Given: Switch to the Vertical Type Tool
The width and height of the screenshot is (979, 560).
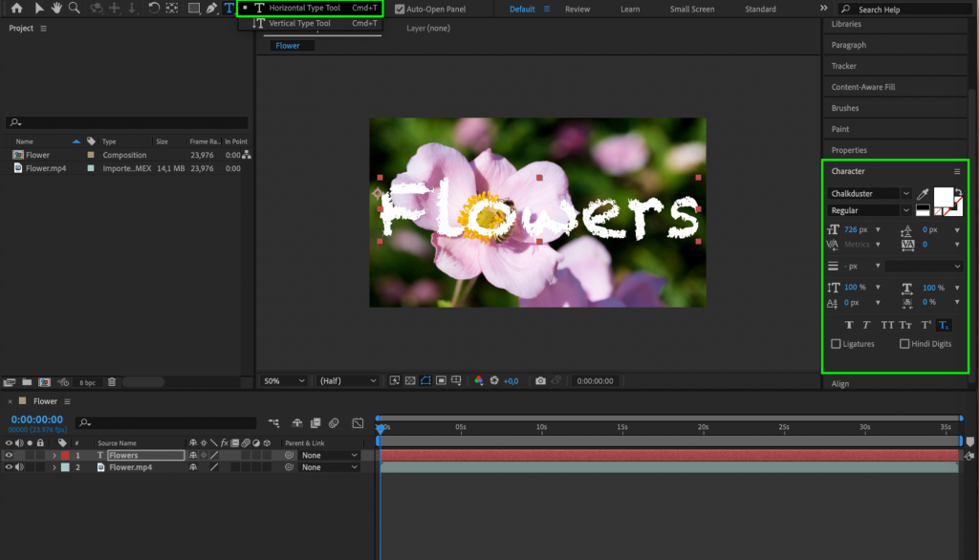Looking at the screenshot, I should pyautogui.click(x=304, y=23).
